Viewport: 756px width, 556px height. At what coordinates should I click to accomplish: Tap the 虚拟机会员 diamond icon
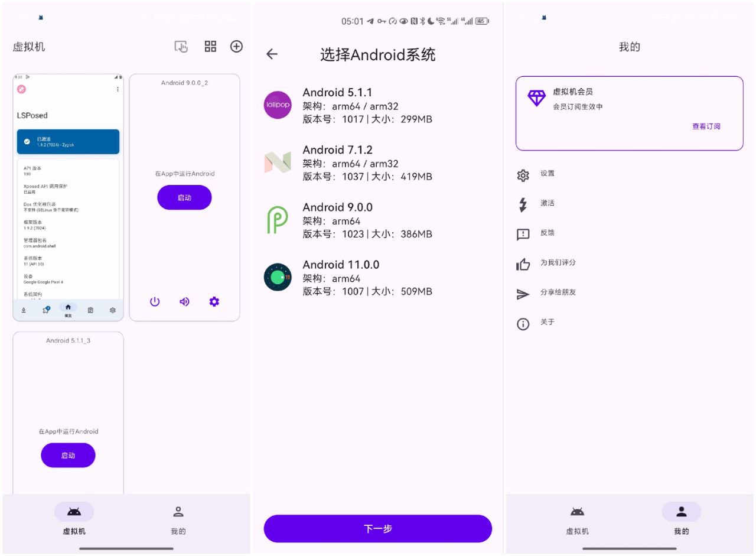(536, 99)
